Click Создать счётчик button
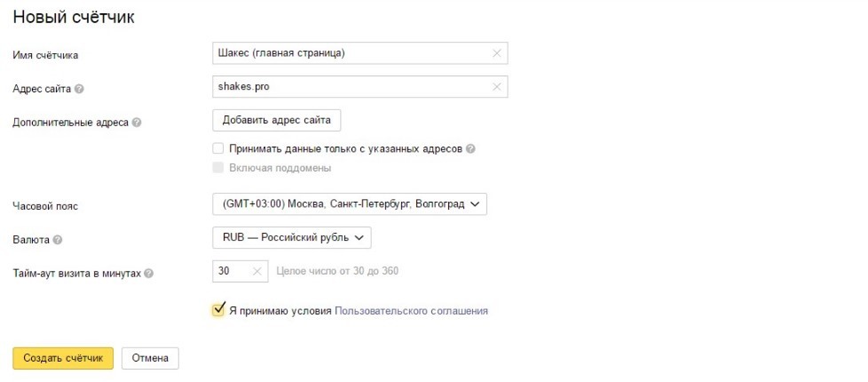 pos(63,358)
